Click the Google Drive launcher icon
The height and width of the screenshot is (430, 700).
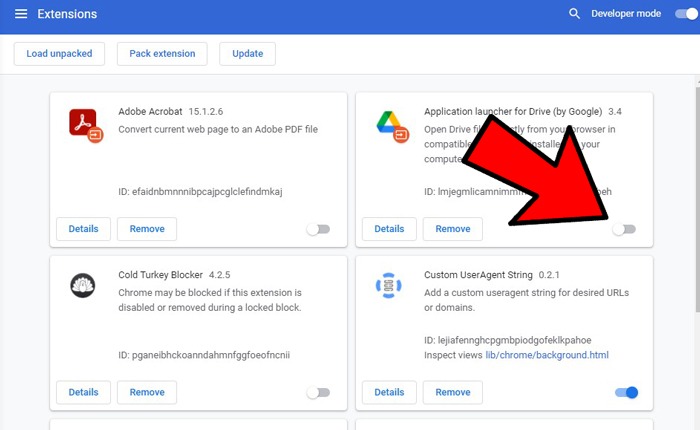(x=392, y=126)
